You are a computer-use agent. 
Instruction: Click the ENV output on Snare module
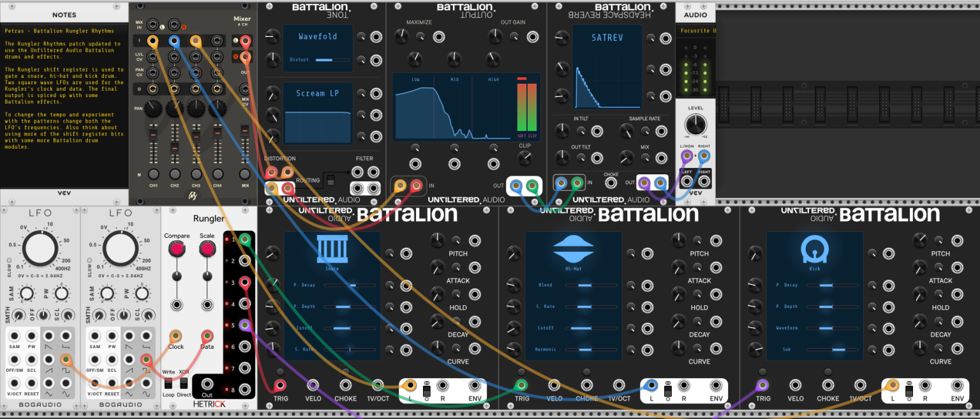475,385
